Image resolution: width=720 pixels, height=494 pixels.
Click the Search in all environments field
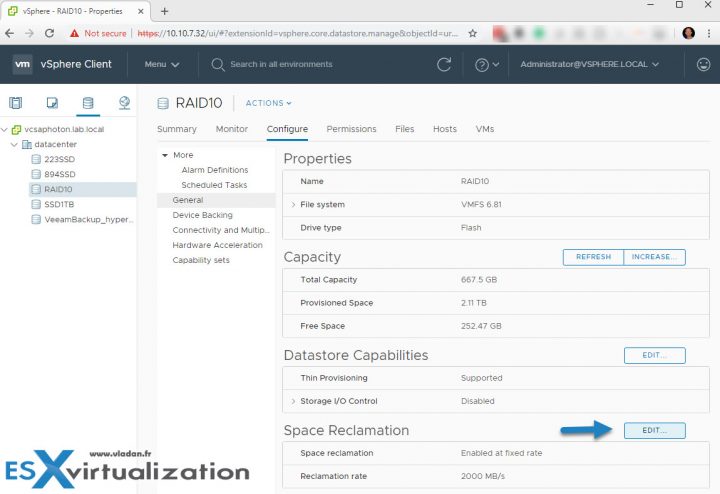281,64
